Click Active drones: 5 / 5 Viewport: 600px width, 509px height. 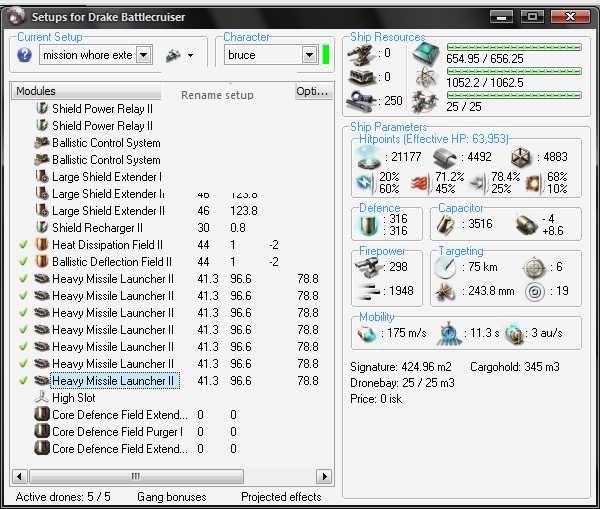[x=63, y=497]
